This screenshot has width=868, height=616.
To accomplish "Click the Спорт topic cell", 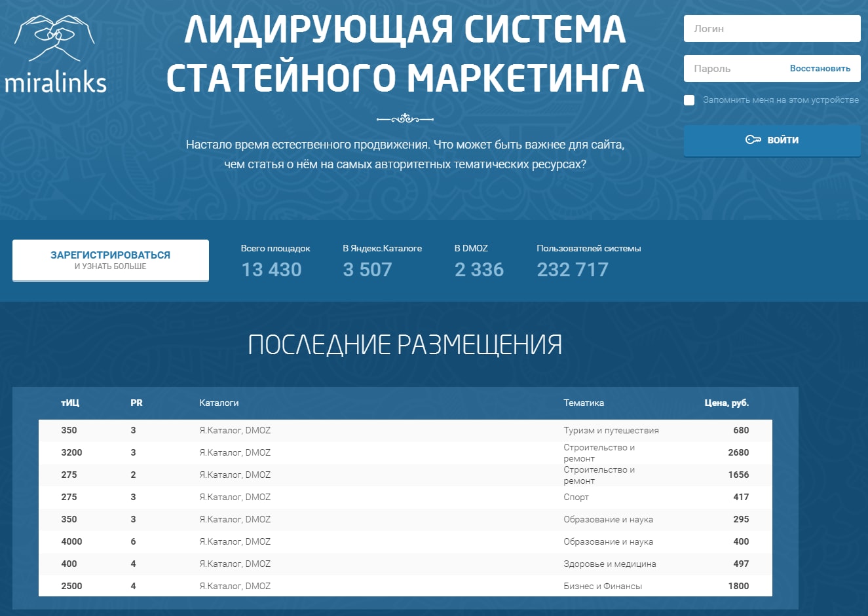I will coord(576,497).
